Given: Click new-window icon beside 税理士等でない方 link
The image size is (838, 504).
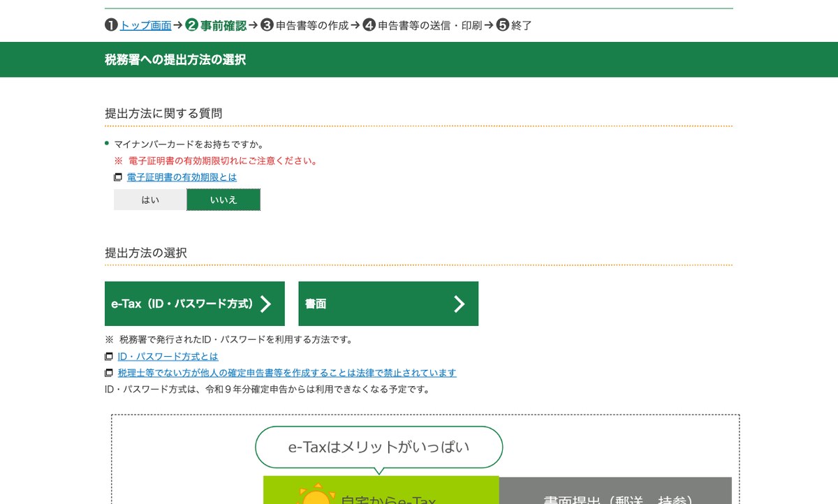Looking at the screenshot, I should (x=109, y=373).
